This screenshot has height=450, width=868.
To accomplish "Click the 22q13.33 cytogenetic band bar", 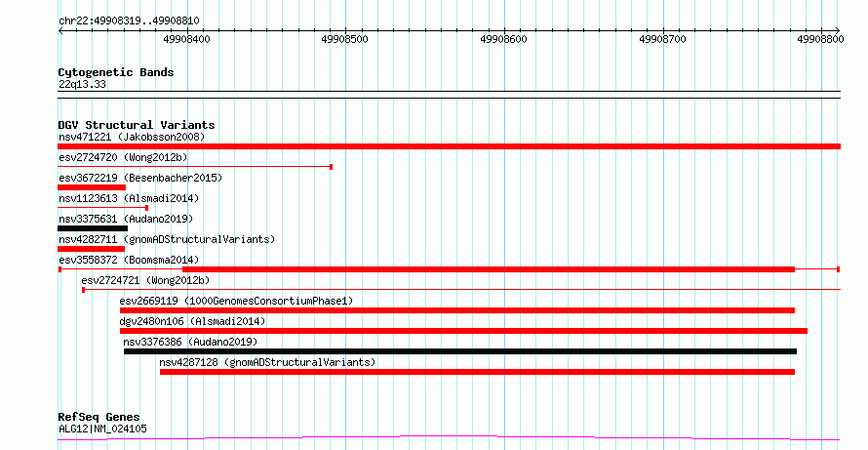I will click(449, 95).
